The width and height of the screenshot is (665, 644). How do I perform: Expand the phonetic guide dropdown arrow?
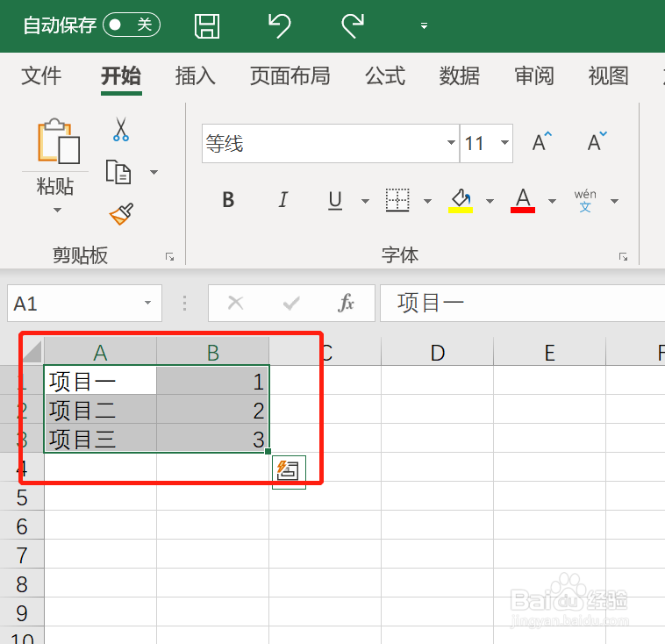coord(614,201)
